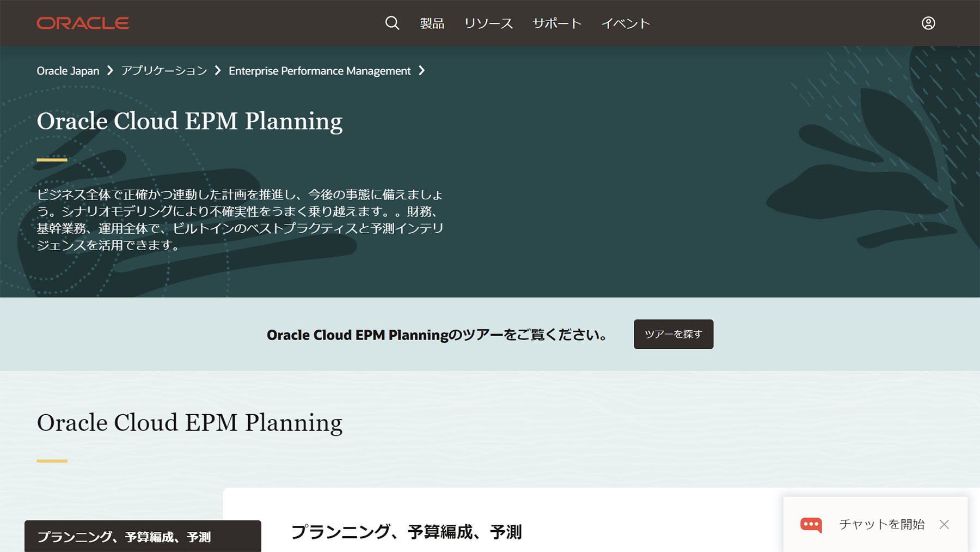Click チャットを開始 text
980x552 pixels.
coord(881,524)
